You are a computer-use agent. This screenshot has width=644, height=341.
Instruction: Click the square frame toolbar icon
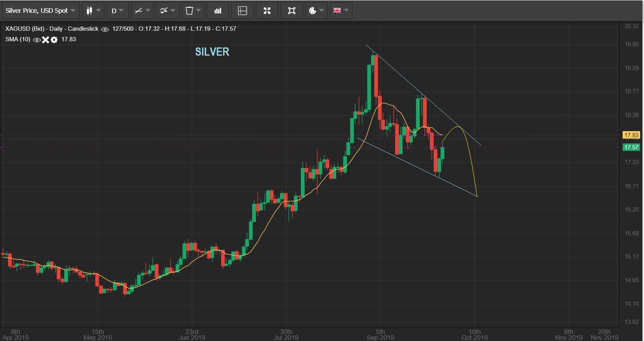pyautogui.click(x=292, y=10)
